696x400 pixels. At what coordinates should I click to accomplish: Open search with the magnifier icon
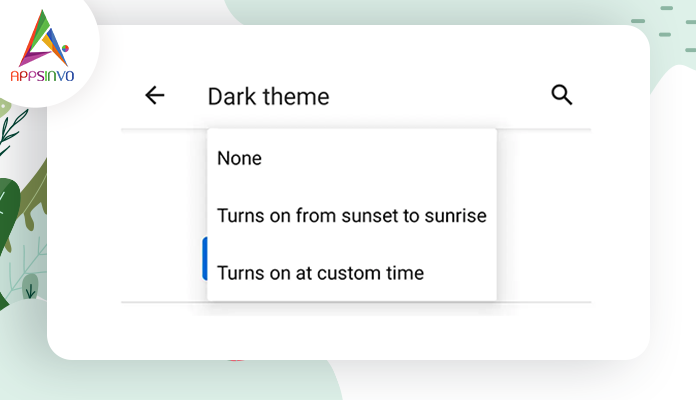562,95
